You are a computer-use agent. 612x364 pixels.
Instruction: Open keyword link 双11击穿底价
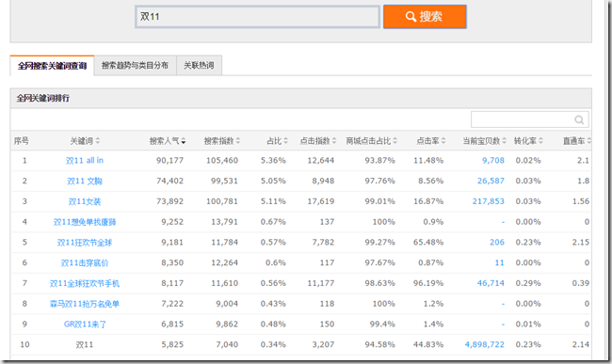85,263
